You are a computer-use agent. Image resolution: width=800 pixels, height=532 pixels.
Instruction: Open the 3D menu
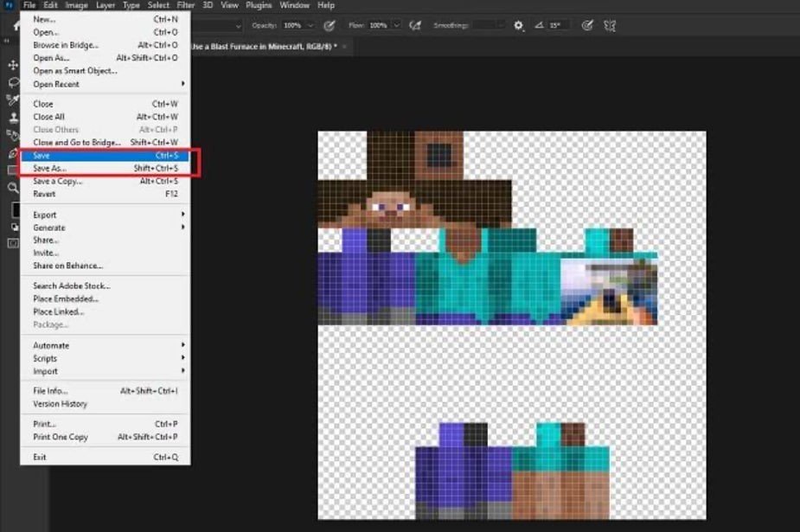(208, 5)
